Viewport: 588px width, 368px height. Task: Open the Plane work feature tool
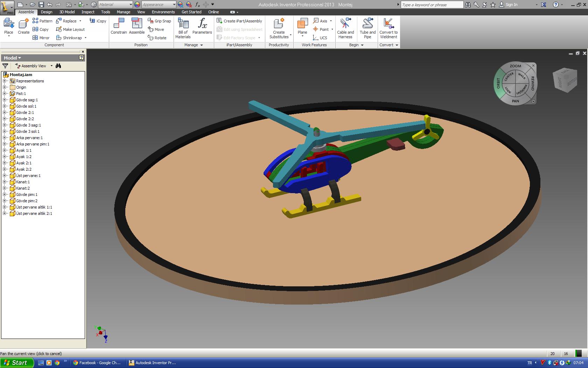point(302,27)
